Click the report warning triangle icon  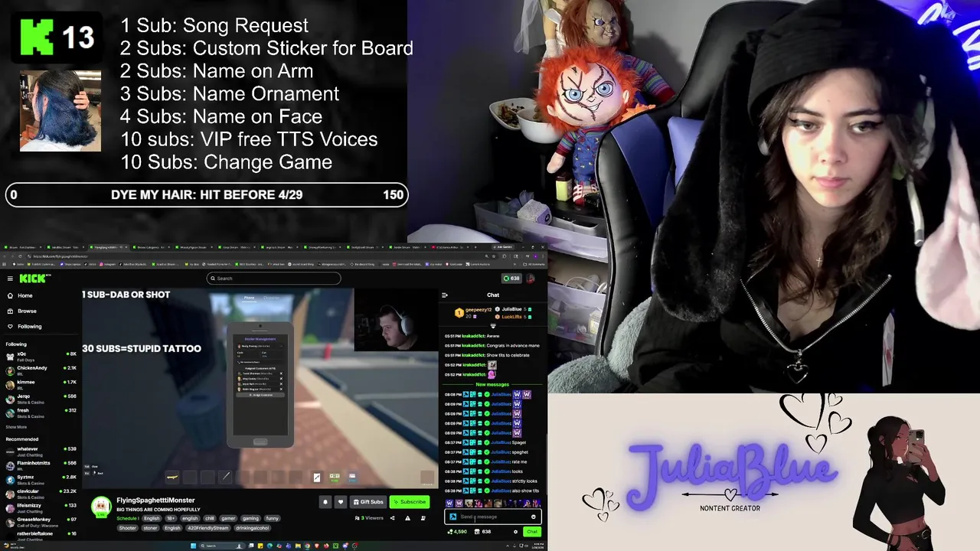pos(407,518)
